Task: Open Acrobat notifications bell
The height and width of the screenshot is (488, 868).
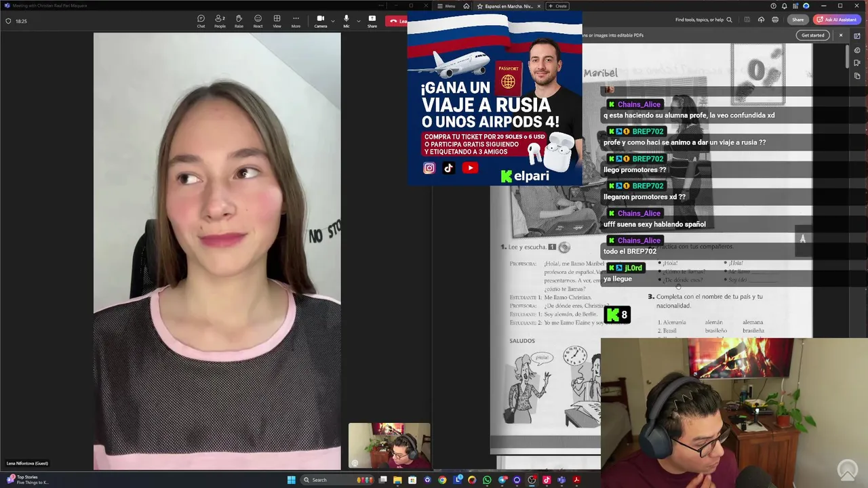Action: coord(784,6)
